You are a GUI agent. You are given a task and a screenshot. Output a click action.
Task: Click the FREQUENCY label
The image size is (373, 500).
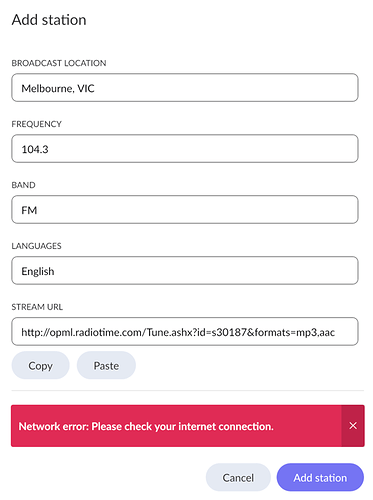[36, 124]
